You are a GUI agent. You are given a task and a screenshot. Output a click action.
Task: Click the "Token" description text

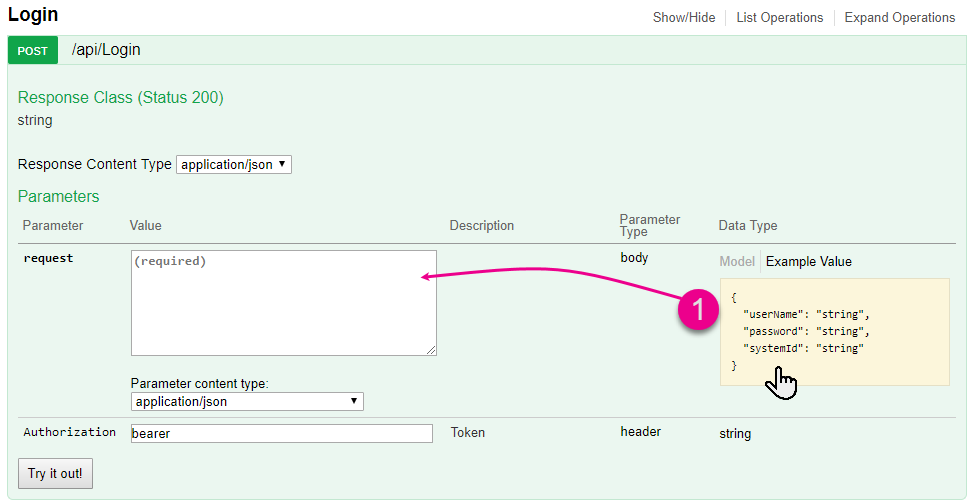click(x=467, y=432)
